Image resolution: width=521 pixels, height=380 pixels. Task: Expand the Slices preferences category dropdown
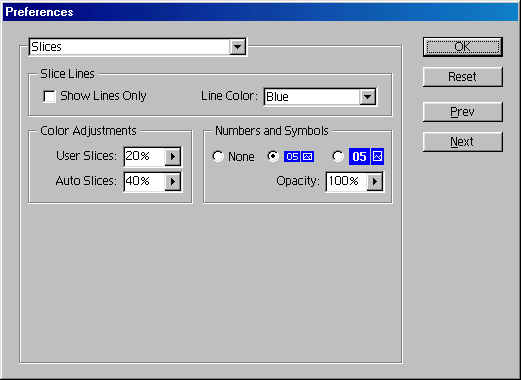tap(237, 47)
